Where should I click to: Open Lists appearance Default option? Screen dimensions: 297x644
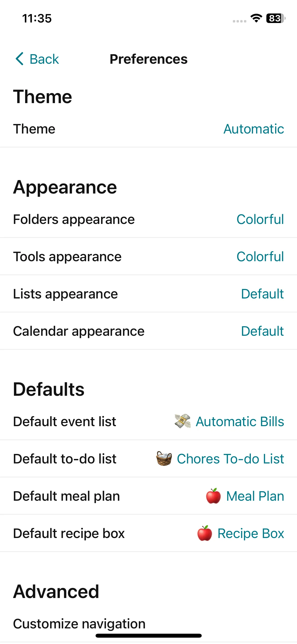(x=262, y=294)
